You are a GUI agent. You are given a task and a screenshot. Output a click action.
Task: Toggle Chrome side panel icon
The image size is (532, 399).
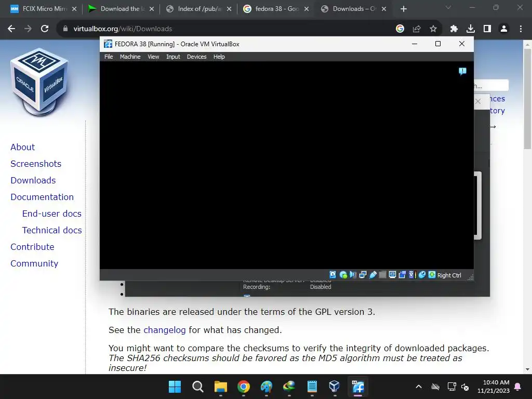point(487,29)
